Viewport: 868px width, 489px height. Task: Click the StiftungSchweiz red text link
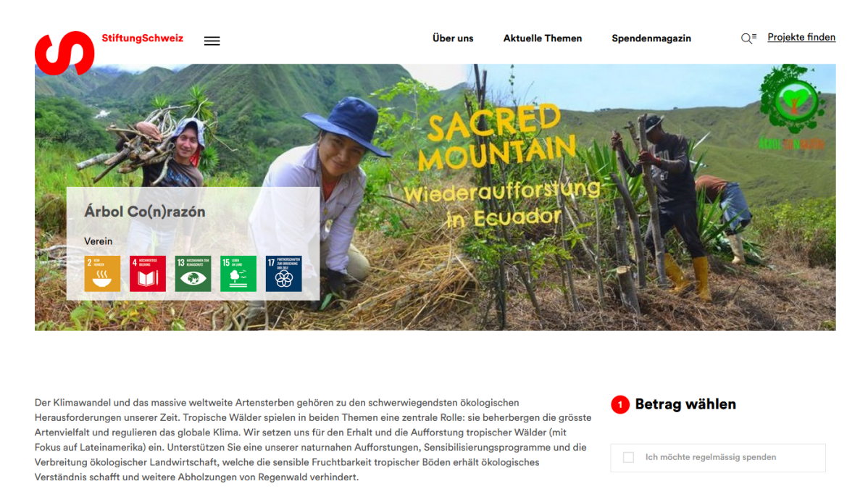point(142,38)
